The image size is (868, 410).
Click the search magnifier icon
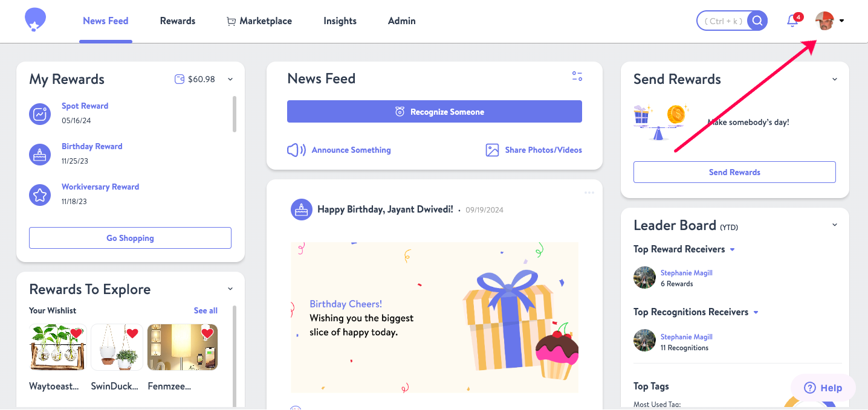[757, 21]
